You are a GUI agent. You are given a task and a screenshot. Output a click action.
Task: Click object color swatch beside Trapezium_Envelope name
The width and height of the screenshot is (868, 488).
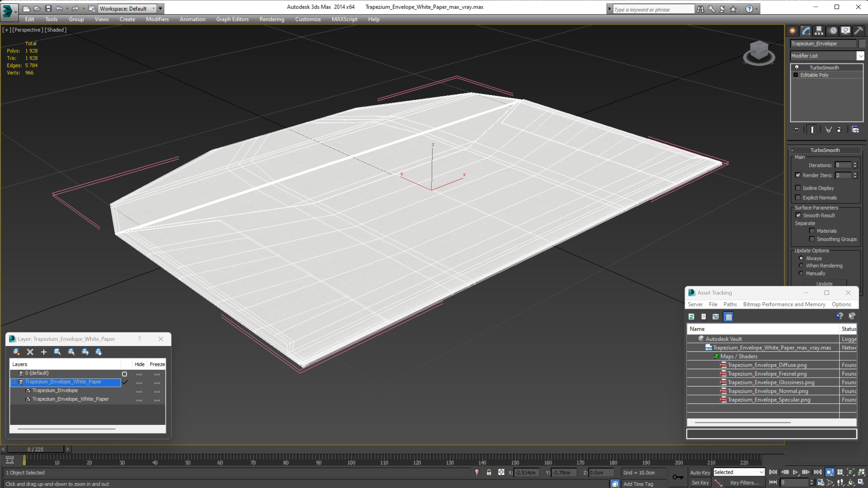(862, 43)
